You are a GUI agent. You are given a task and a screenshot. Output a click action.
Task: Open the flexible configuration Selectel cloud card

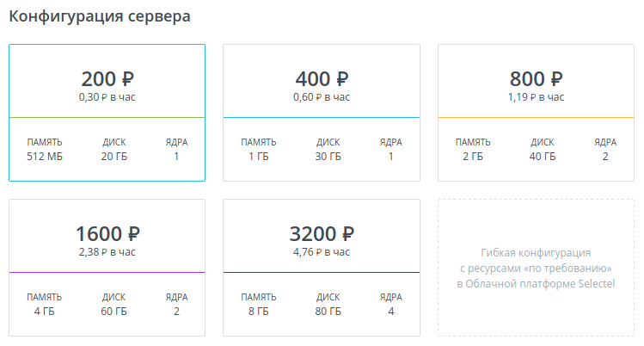coord(536,268)
